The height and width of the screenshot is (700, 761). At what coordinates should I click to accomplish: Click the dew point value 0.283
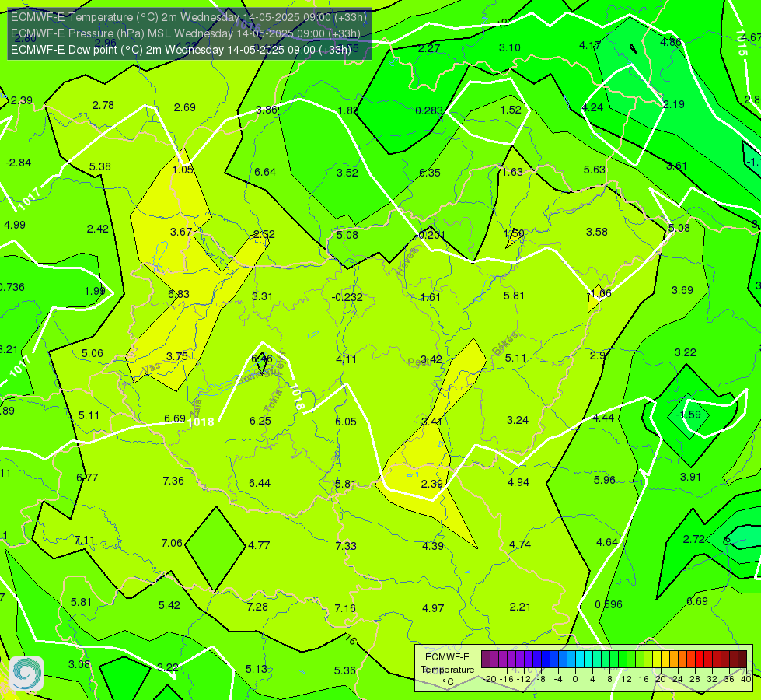[x=429, y=110]
